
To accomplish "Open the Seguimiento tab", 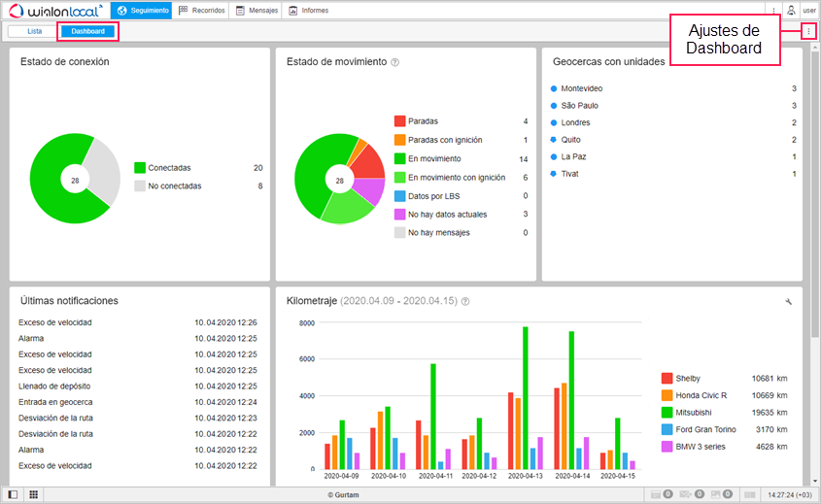I will [x=143, y=11].
